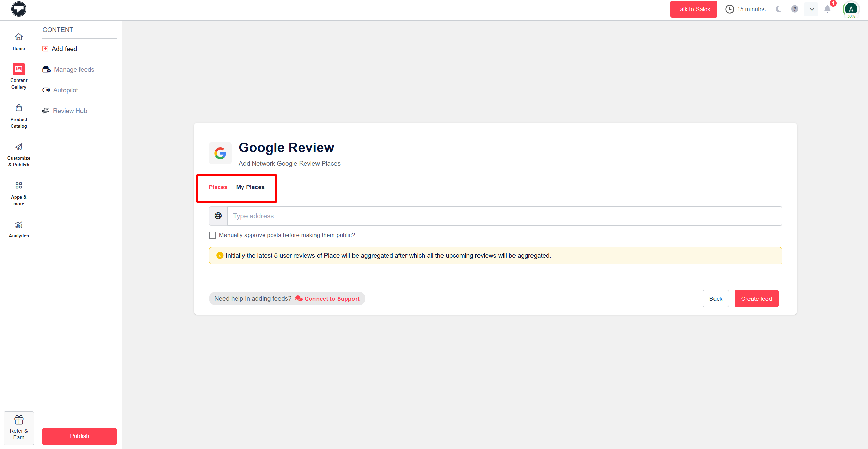Open the user avatar profile menu
Screen dimensions: 868x449
pos(851,9)
